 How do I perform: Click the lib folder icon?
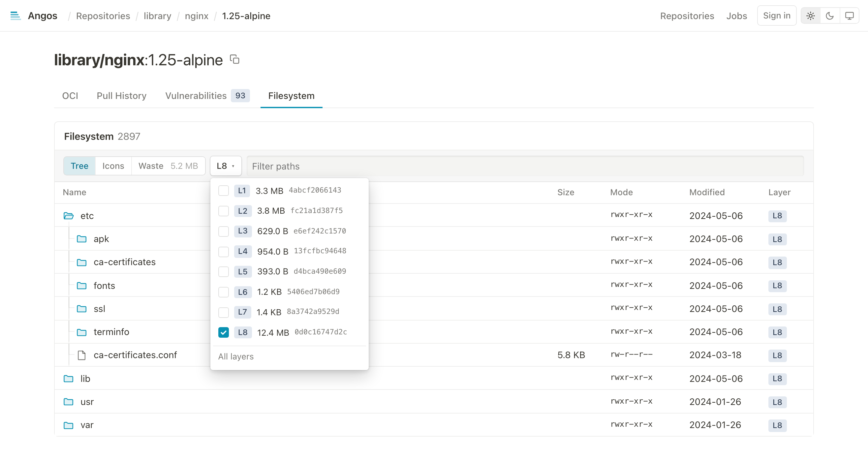(x=68, y=379)
